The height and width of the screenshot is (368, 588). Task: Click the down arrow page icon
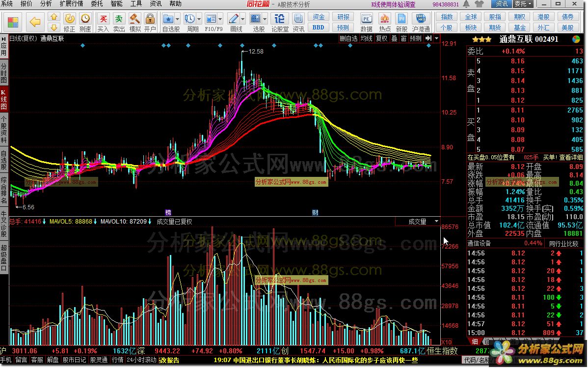(54, 28)
